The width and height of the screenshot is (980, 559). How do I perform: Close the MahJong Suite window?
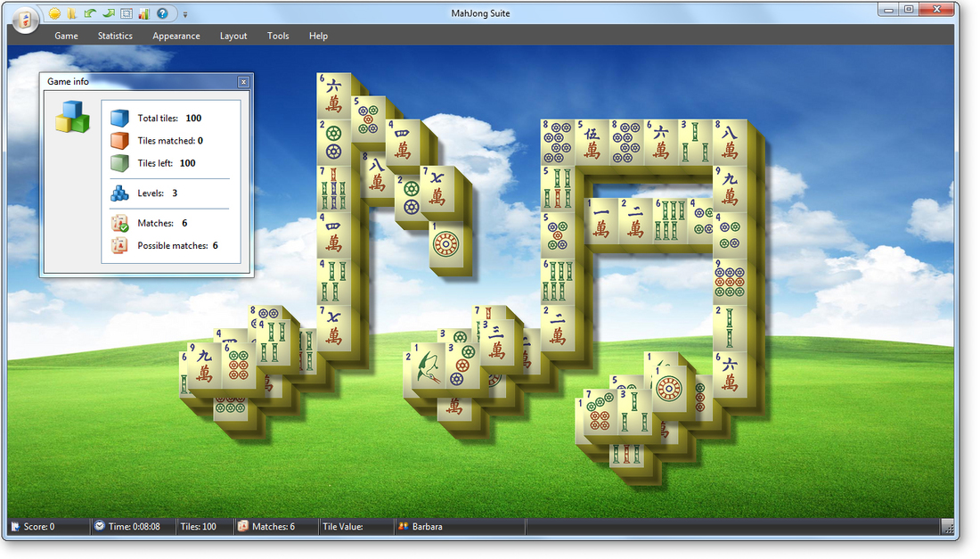(x=936, y=10)
